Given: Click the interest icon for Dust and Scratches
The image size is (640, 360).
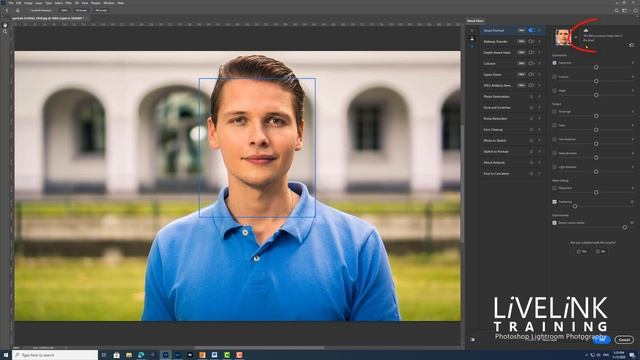Looking at the screenshot, I should coord(531,108).
